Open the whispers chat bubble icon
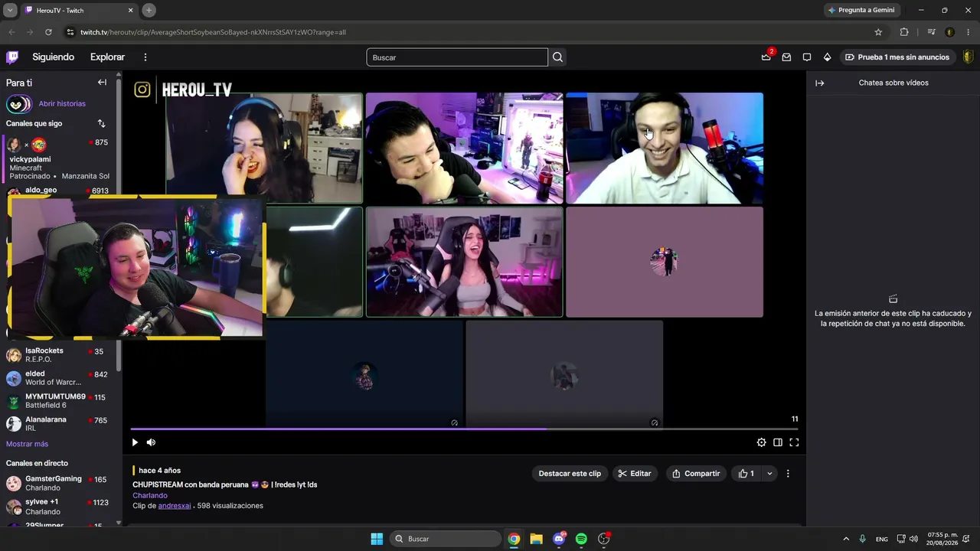This screenshot has height=551, width=980. 807,57
